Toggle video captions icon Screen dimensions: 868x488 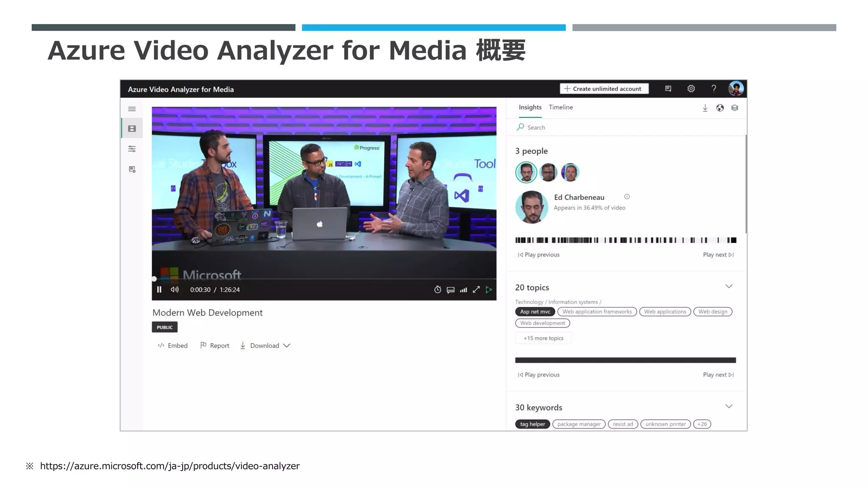pos(451,290)
